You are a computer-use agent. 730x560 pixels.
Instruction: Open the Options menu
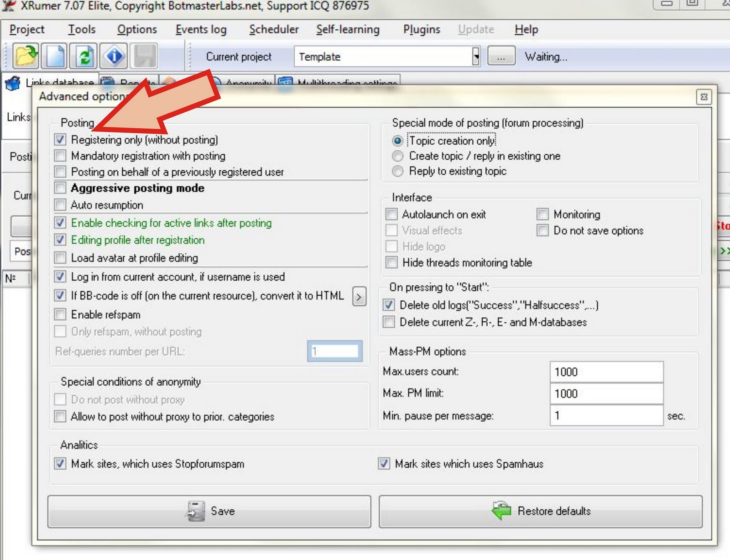point(137,30)
